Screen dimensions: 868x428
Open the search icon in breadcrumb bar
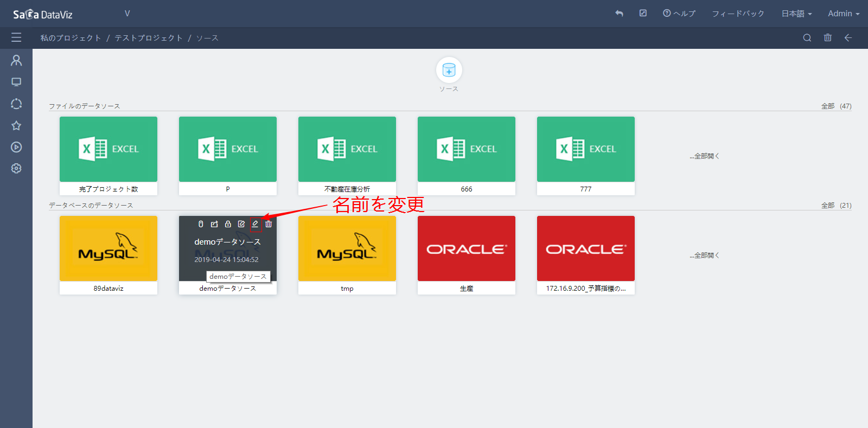pyautogui.click(x=807, y=38)
